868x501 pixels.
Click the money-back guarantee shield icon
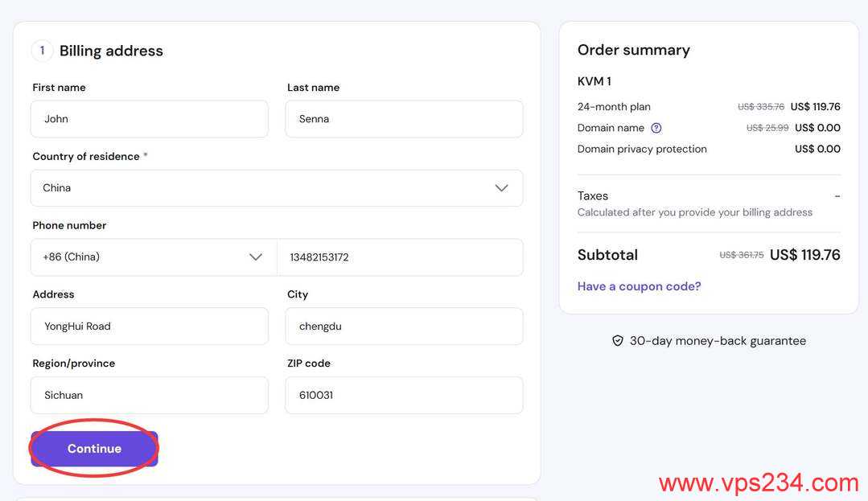point(618,341)
